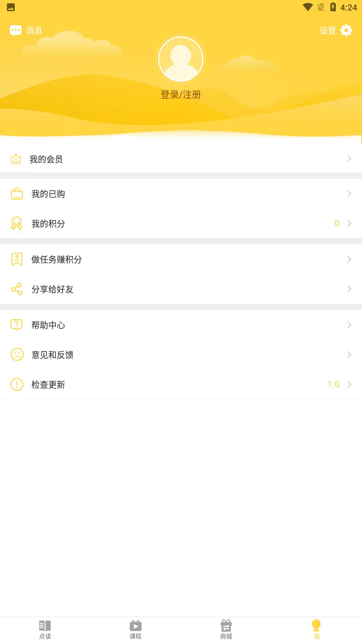Open 帮助中心 via its right chevron
Viewport: 362px width, 644px height.
coord(349,325)
